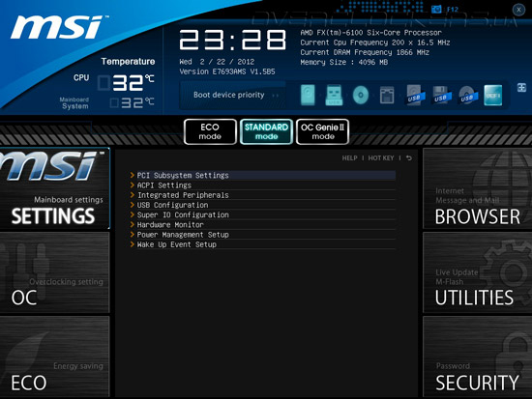Click the UEFI boot device icon
This screenshot has height=399, width=532.
[493, 95]
